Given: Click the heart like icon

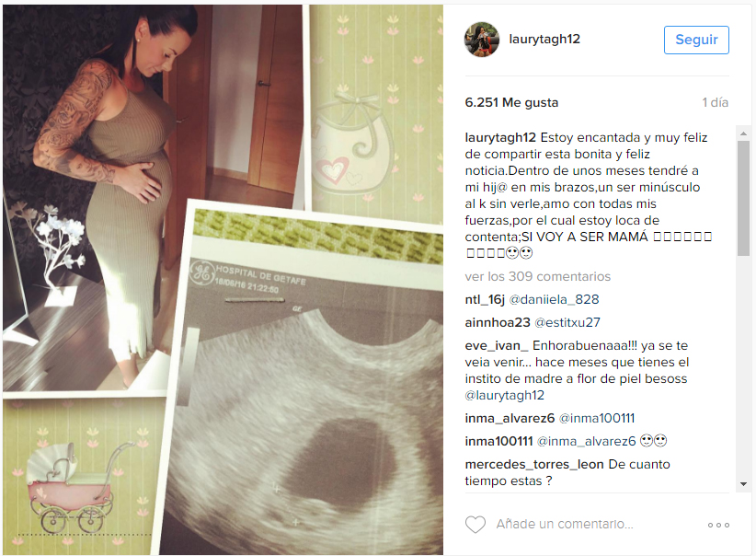Looking at the screenshot, I should (x=475, y=525).
